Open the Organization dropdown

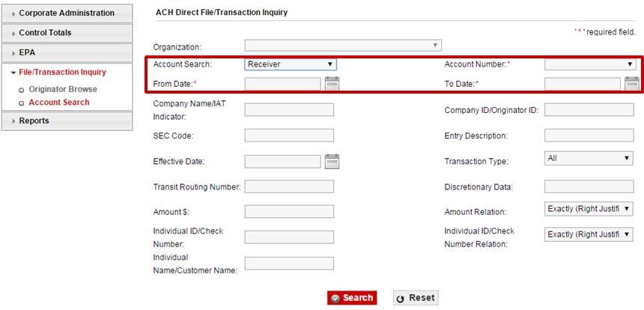pyautogui.click(x=343, y=45)
